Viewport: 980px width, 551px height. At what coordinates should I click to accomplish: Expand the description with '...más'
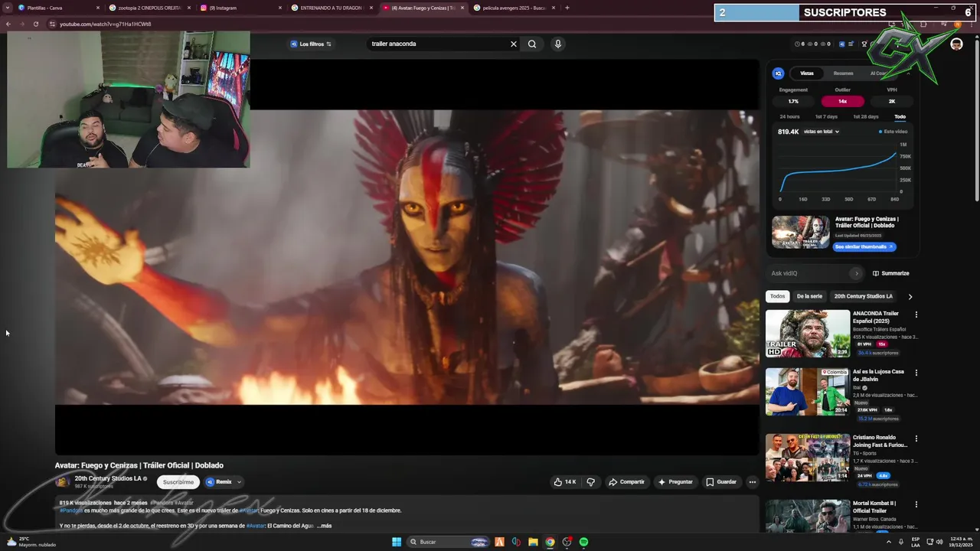tap(325, 526)
